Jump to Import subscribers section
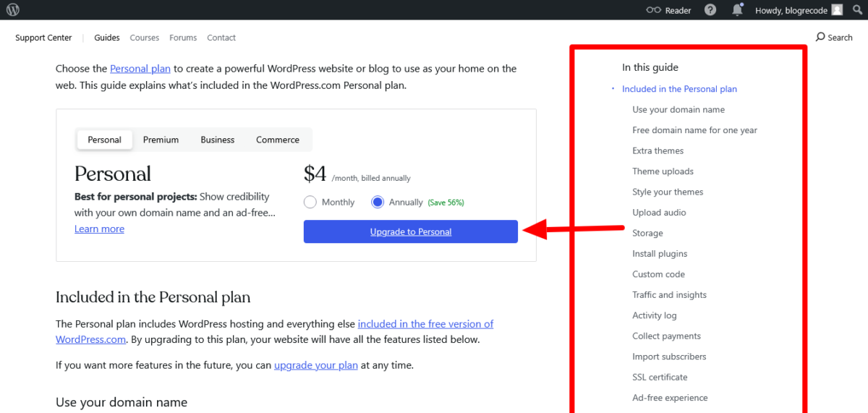The image size is (868, 413). [x=669, y=357]
